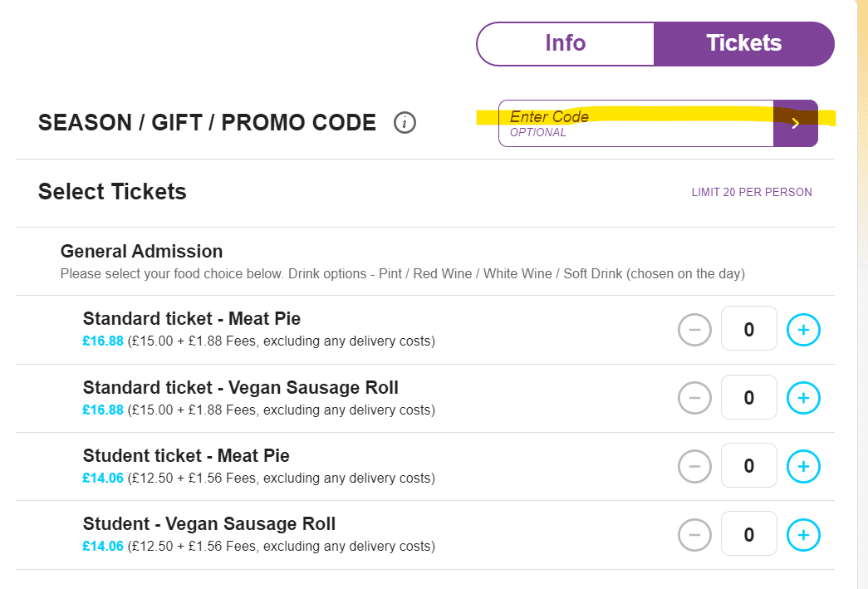Add one Student Vegan Sausage Roll ticket
This screenshot has width=868, height=589.
click(803, 535)
